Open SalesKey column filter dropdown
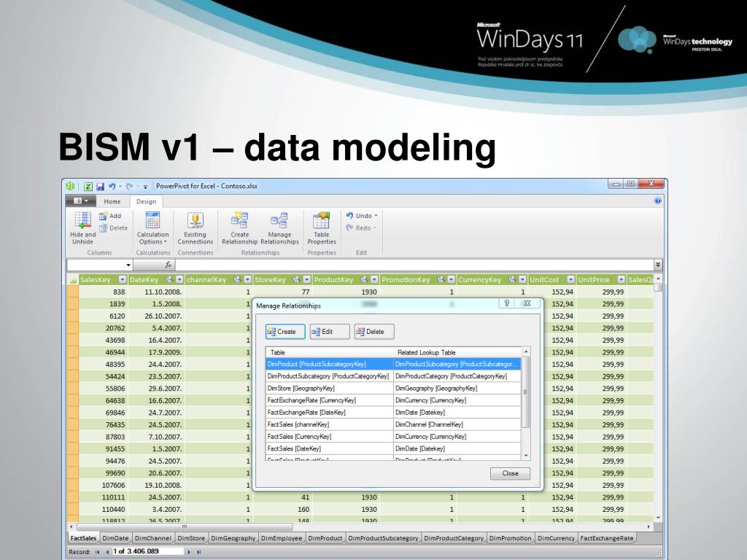 pyautogui.click(x=123, y=279)
